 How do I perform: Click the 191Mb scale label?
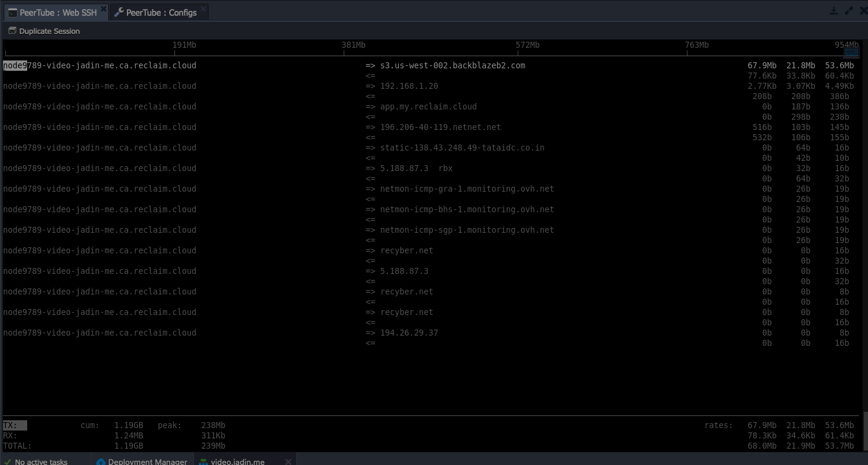click(x=184, y=45)
